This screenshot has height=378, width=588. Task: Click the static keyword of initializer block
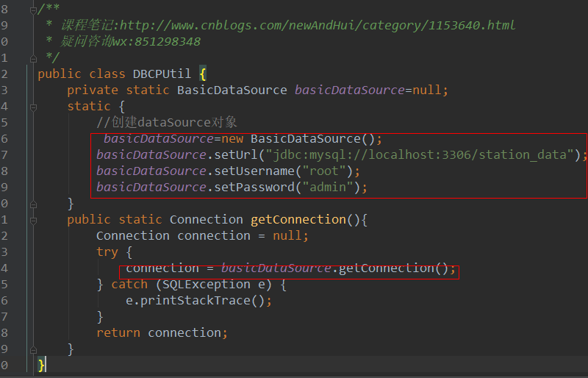(x=89, y=106)
